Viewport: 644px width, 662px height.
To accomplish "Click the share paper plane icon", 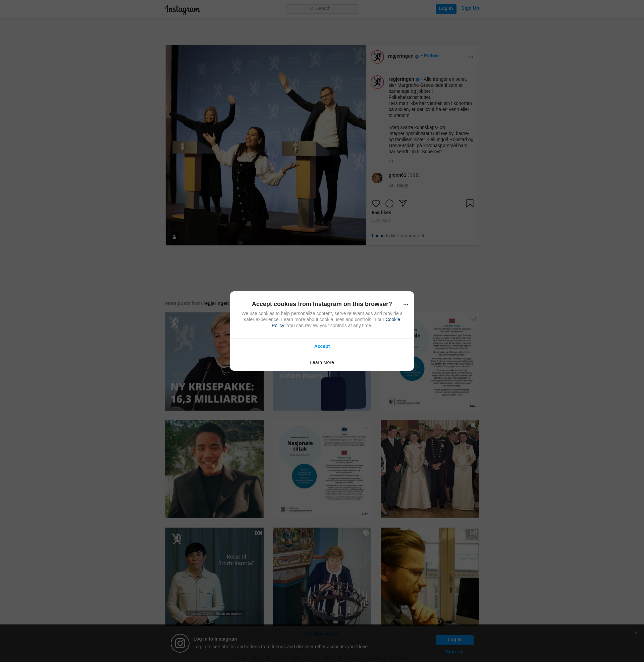I will 402,203.
